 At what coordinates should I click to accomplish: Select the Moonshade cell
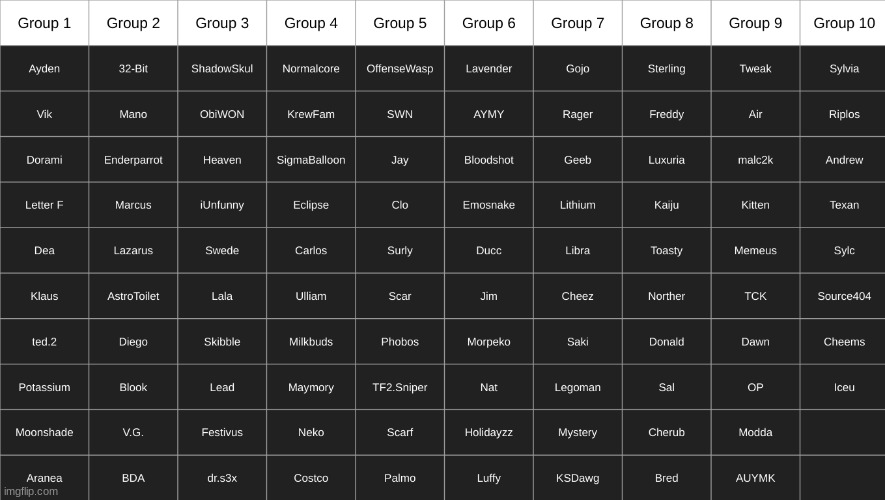tap(44, 432)
